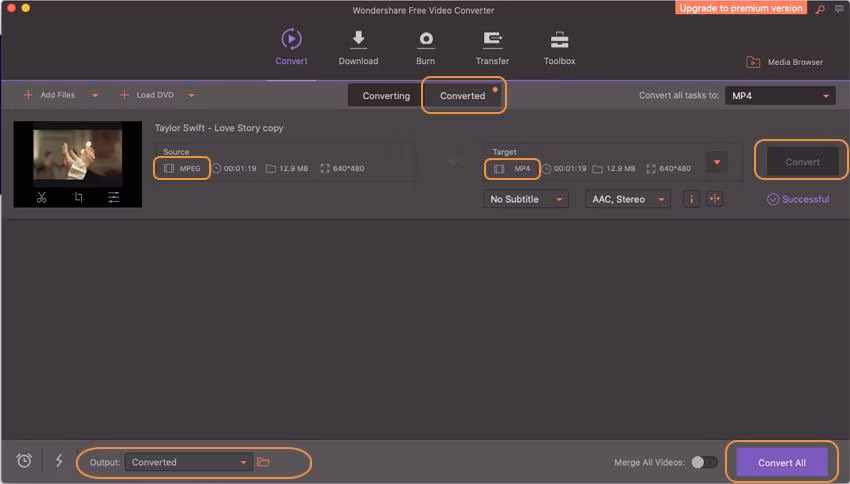Image resolution: width=850 pixels, height=484 pixels.
Task: Toggle the high speed lightning icon
Action: (59, 461)
